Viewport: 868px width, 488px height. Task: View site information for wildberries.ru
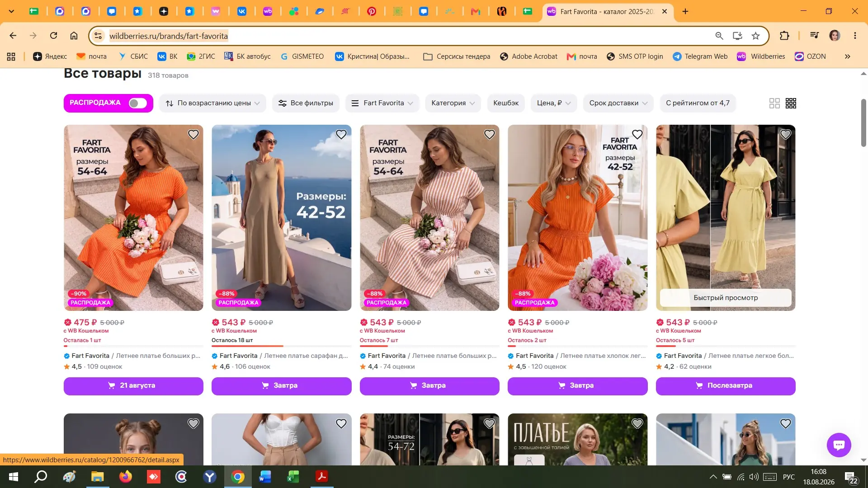(x=98, y=36)
